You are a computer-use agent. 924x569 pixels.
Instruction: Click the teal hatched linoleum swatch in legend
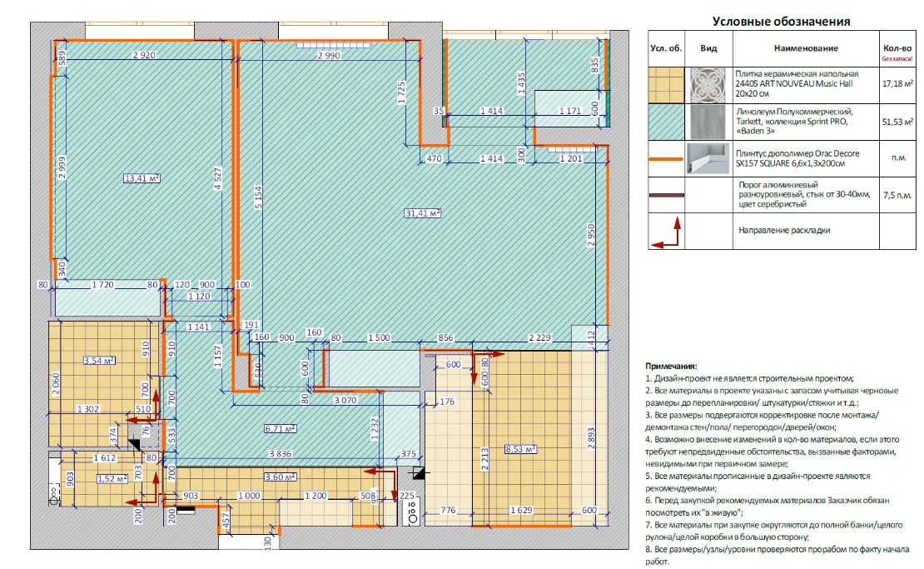[667, 122]
